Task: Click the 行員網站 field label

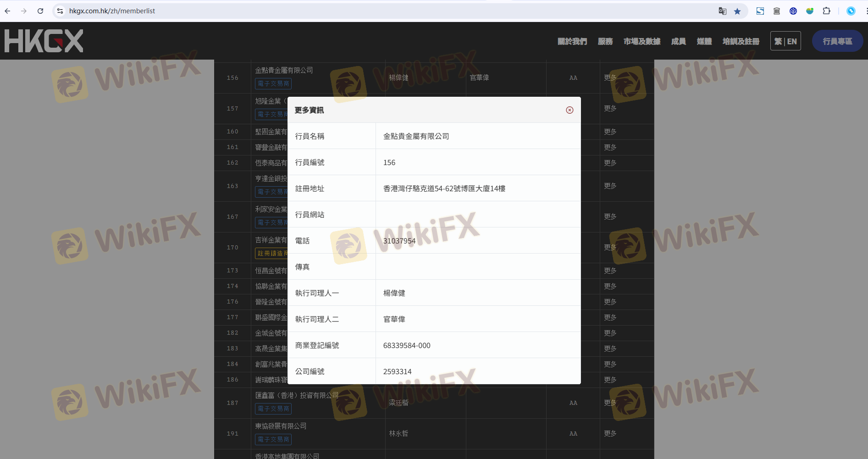Action: pos(310,215)
